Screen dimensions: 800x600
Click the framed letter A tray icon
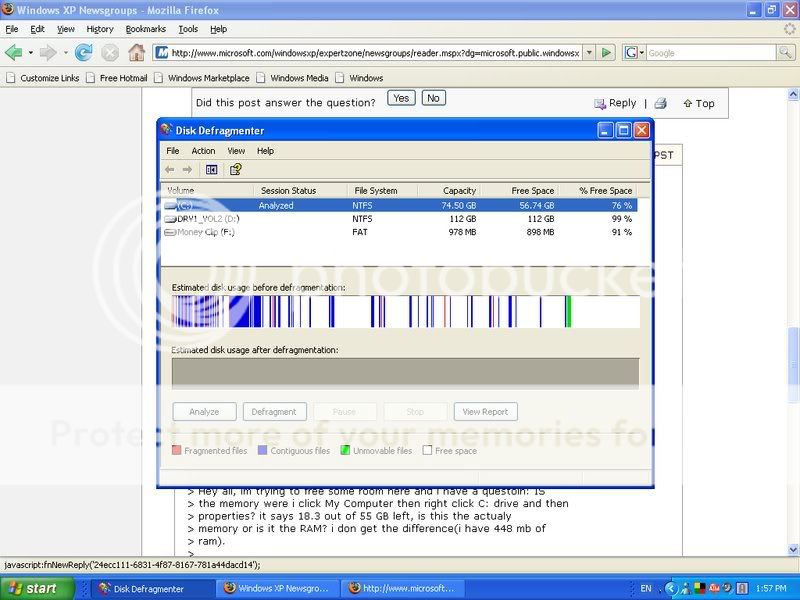click(742, 589)
